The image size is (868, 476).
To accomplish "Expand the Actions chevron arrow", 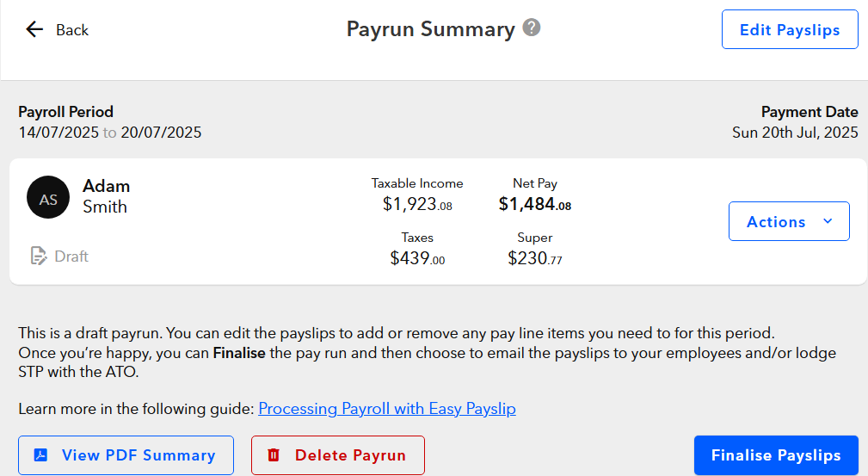I will pyautogui.click(x=828, y=221).
